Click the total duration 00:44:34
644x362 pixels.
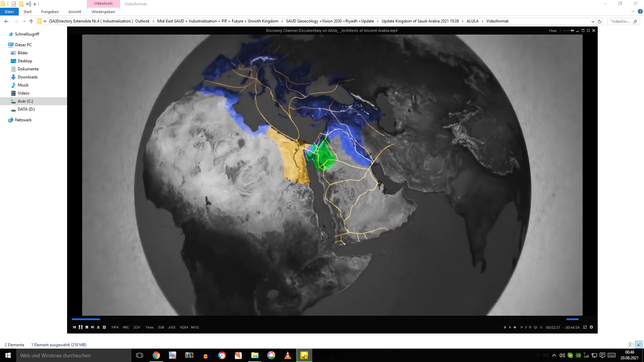pyautogui.click(x=573, y=327)
